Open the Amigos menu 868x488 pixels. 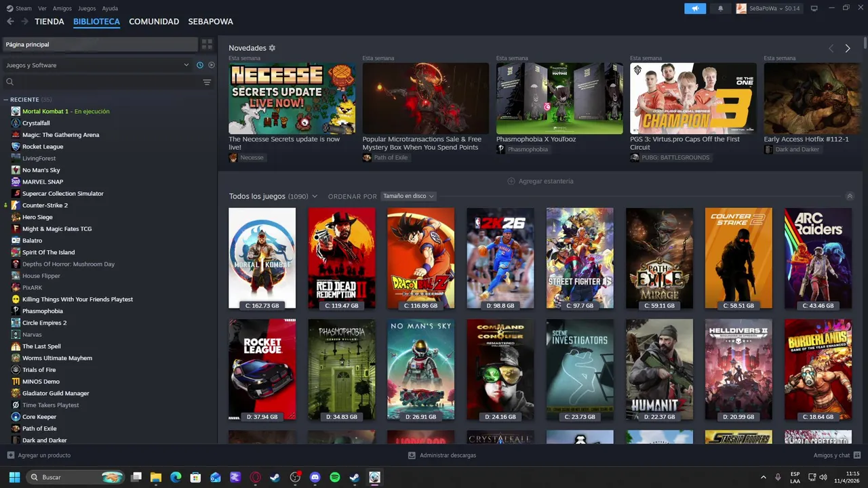pyautogui.click(x=62, y=8)
